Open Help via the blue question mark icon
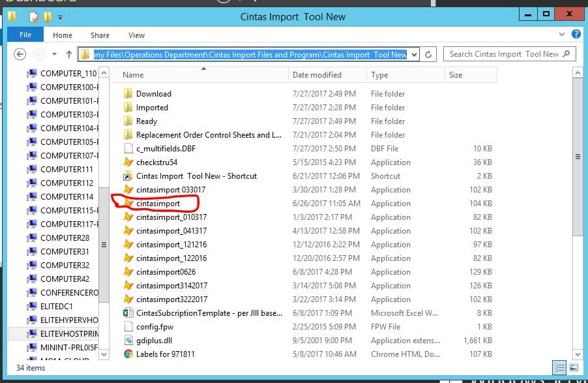Screen dimensions: 588x383 [x=576, y=35]
